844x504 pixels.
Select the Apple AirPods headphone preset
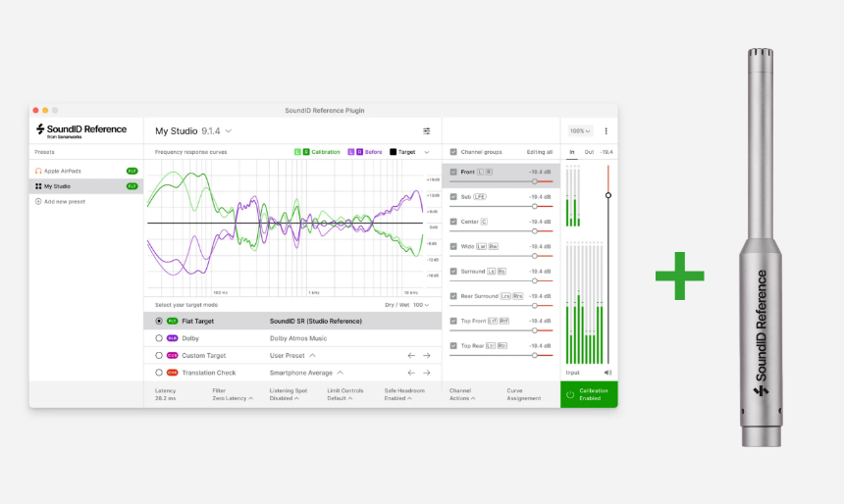tap(86, 171)
